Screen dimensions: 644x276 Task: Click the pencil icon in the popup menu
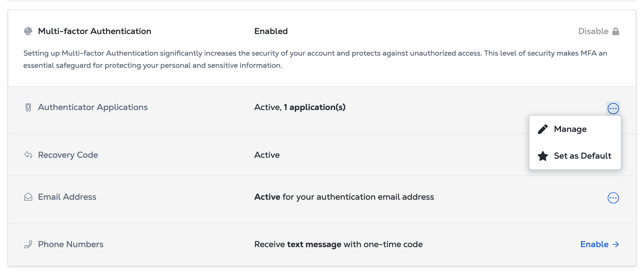coord(543,129)
